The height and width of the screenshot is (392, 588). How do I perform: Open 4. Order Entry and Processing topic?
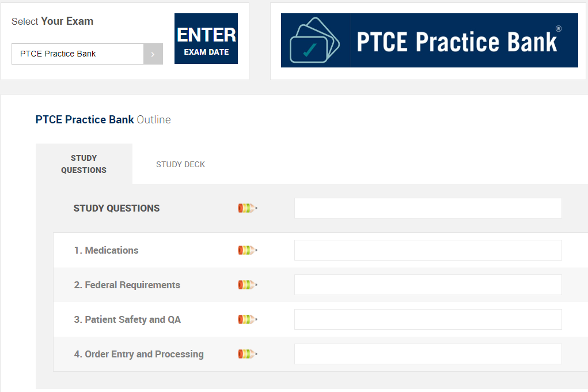[x=139, y=354]
